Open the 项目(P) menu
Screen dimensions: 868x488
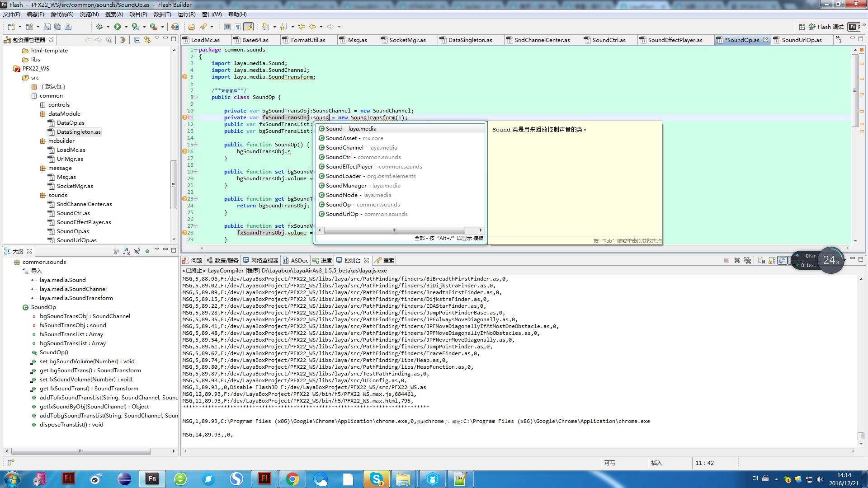(x=138, y=14)
